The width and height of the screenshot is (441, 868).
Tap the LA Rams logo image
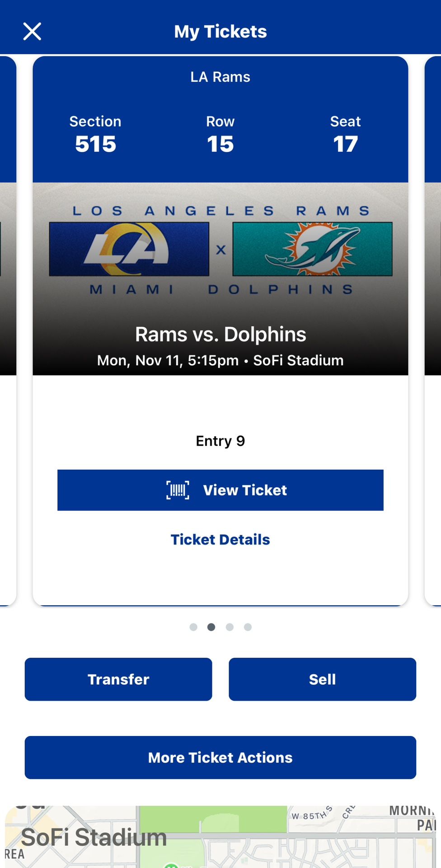(129, 249)
